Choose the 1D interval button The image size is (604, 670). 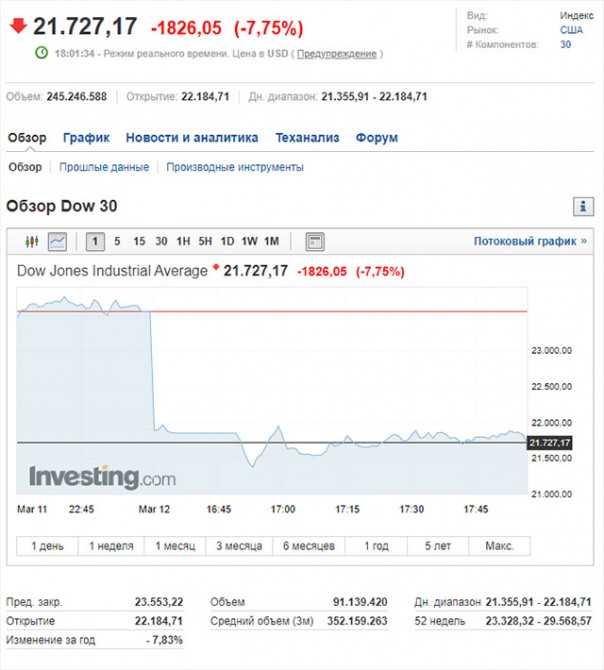coord(227,241)
